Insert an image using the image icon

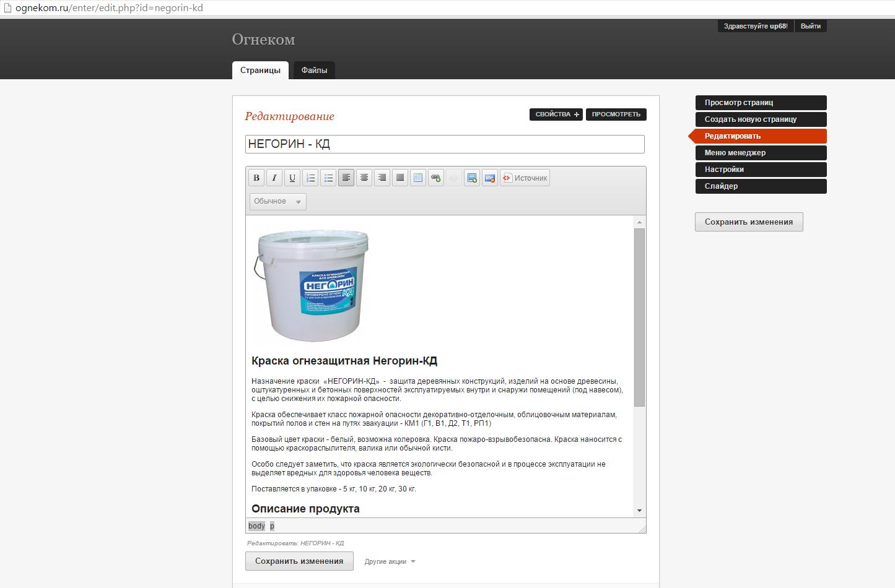pos(472,178)
